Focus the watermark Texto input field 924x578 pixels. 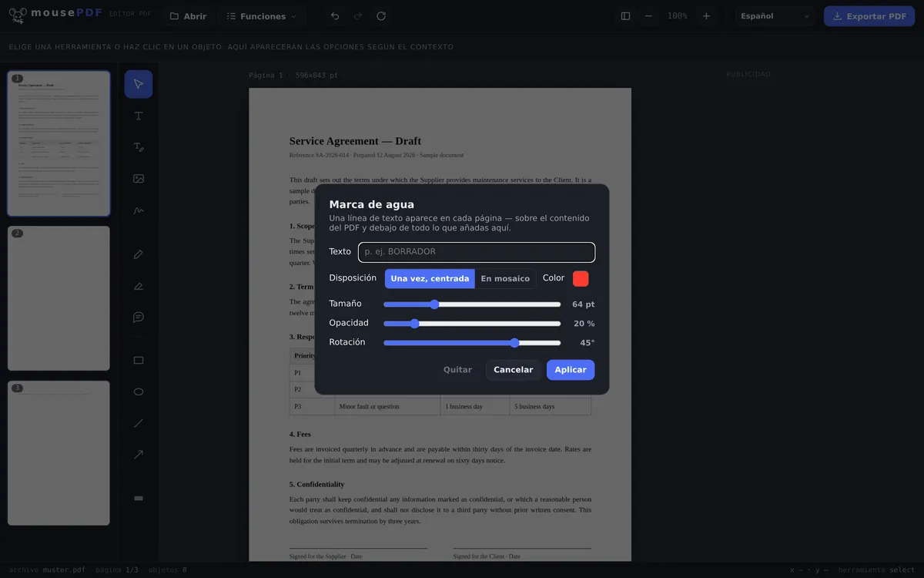[477, 252]
